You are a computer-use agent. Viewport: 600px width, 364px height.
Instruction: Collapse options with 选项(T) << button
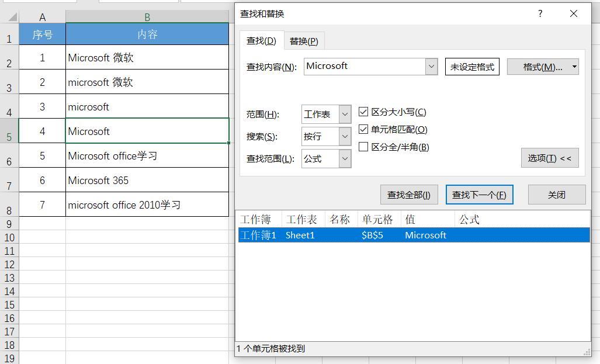point(550,158)
